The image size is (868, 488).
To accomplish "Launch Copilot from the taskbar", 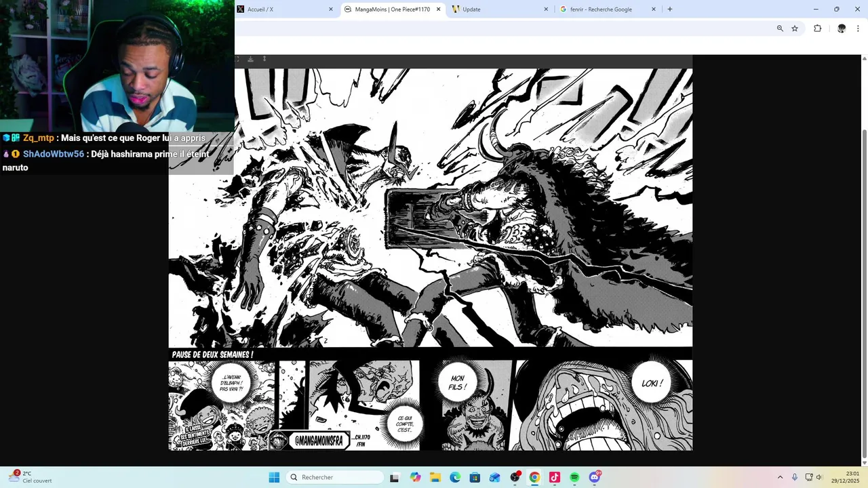I will 415,477.
